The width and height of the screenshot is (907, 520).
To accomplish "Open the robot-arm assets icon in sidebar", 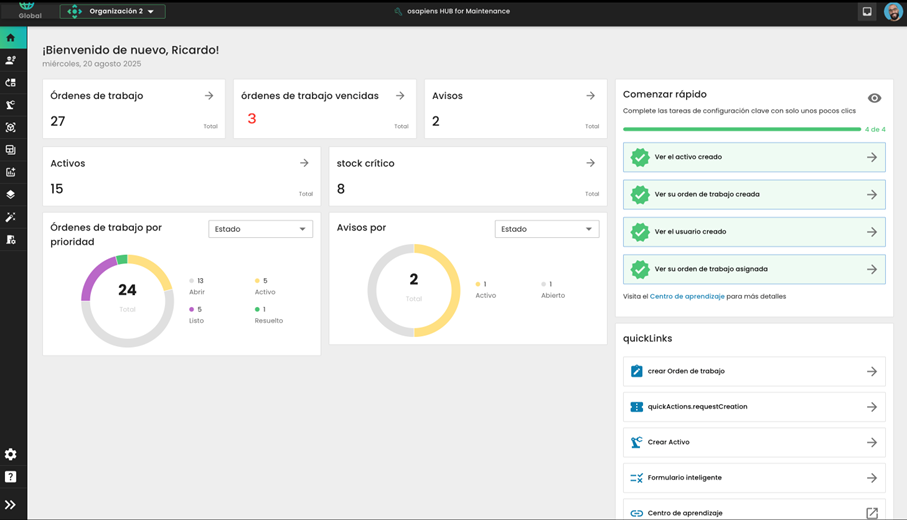I will point(11,105).
